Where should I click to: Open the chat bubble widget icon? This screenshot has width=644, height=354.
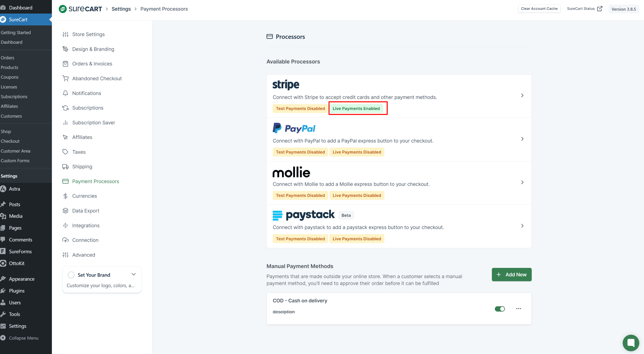click(x=631, y=343)
